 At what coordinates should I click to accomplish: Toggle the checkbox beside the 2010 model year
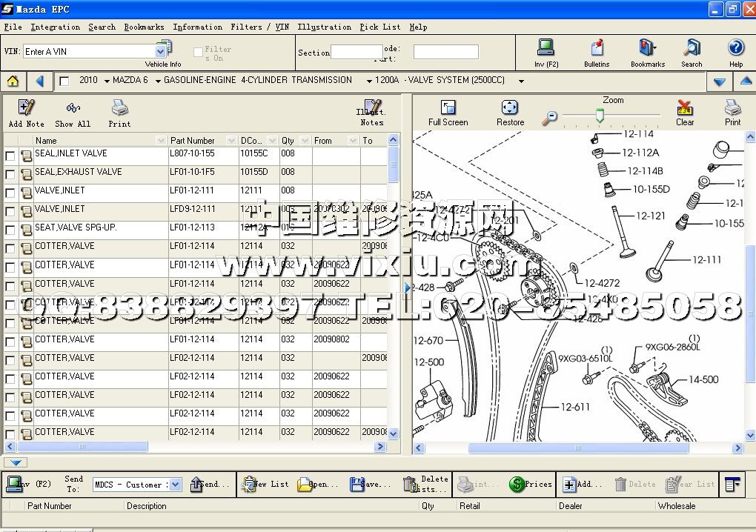pos(64,81)
